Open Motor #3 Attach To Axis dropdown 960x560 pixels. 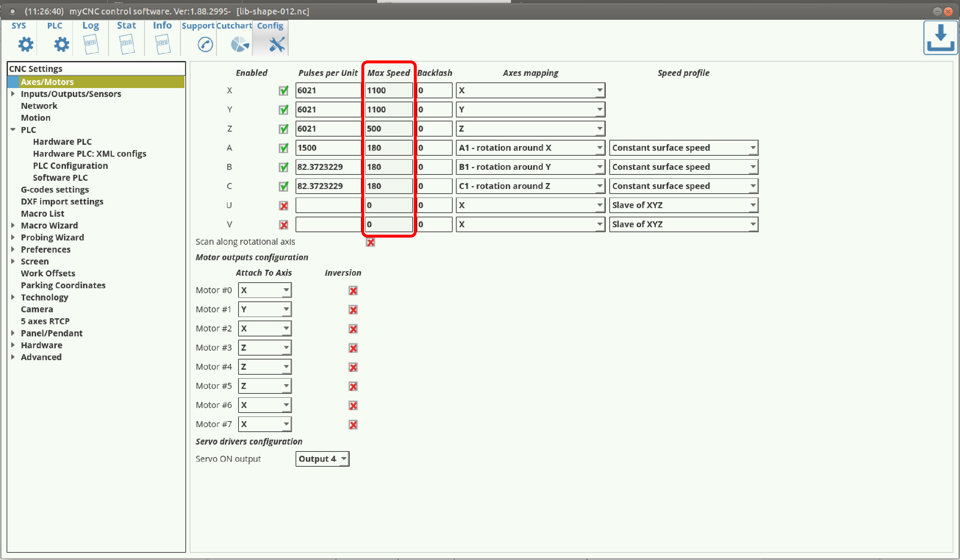(265, 347)
